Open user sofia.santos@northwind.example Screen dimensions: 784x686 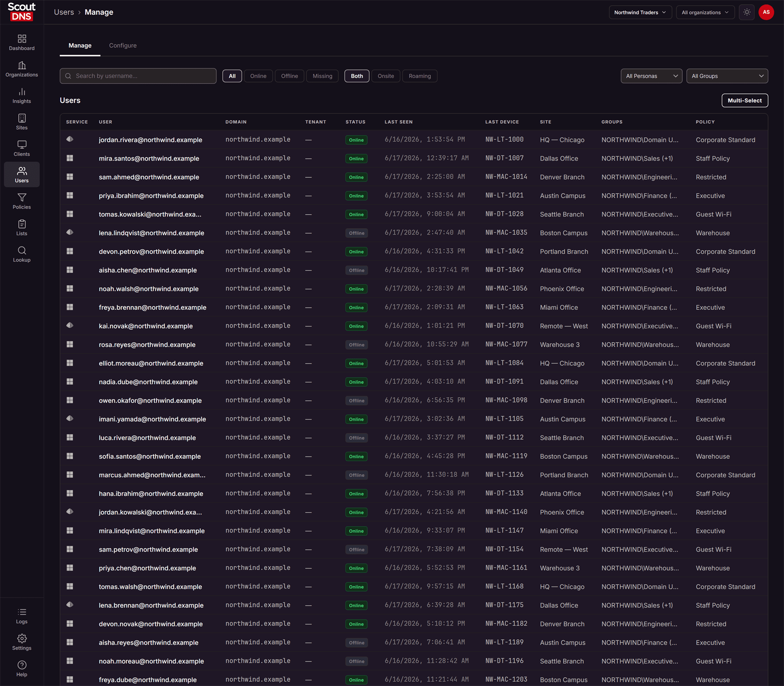click(x=150, y=456)
